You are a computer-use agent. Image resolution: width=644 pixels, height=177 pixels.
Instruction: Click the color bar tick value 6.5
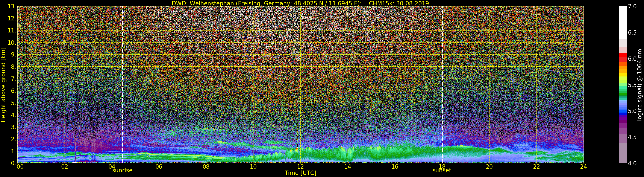(x=632, y=33)
